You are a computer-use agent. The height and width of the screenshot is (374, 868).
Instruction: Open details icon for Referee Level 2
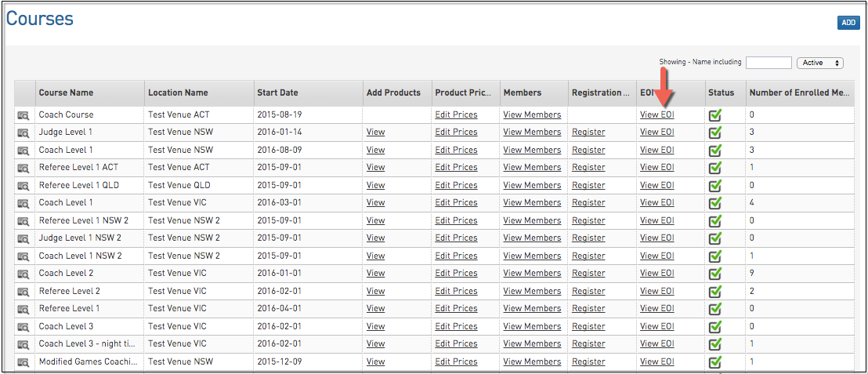click(24, 292)
